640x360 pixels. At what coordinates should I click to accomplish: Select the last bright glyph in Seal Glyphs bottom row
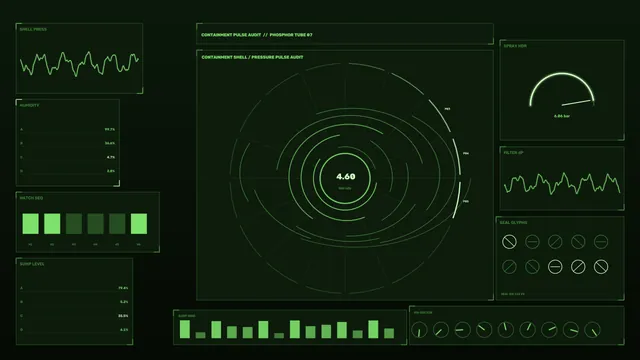(x=601, y=267)
